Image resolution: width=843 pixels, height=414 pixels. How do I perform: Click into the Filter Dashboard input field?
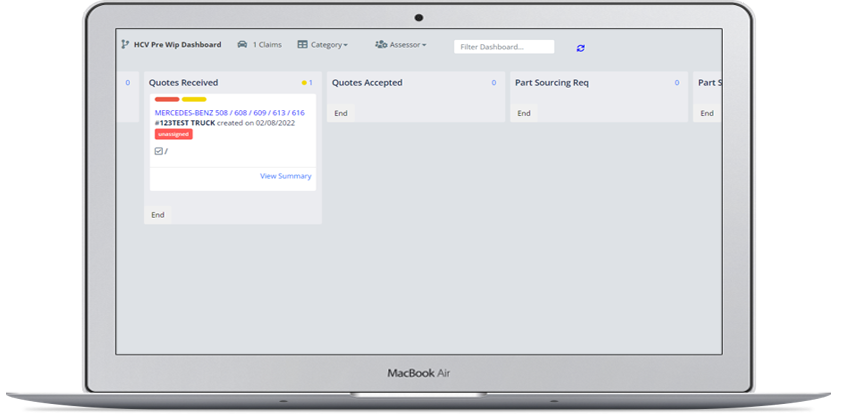click(504, 47)
